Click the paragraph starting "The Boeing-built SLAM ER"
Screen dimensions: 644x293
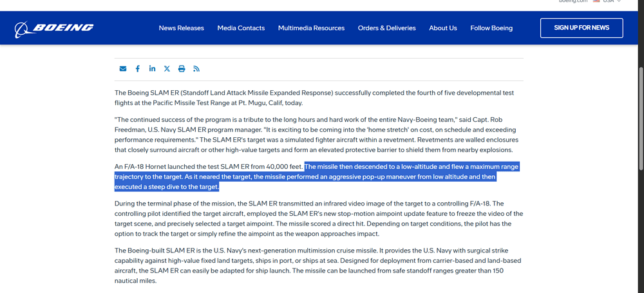pos(316,265)
